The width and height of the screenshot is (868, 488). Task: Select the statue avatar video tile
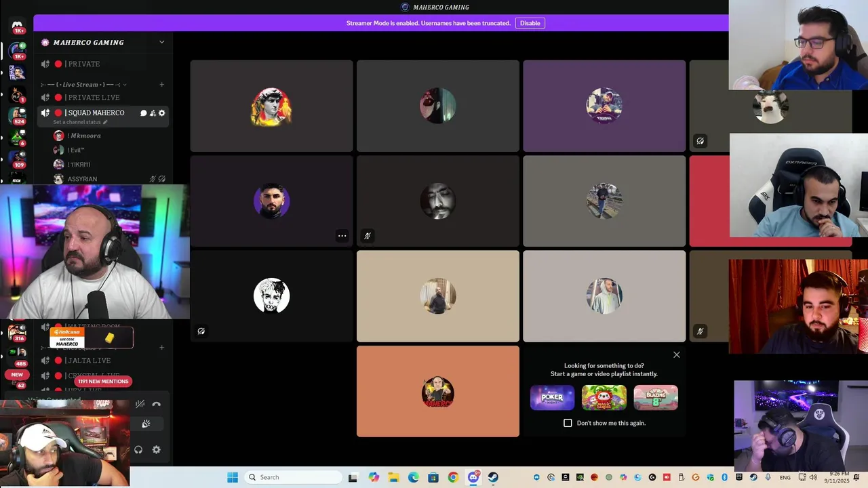tap(271, 106)
